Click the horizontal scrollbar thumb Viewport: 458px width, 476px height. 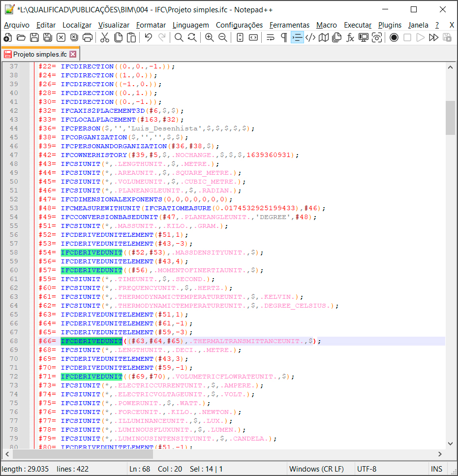[83, 454]
